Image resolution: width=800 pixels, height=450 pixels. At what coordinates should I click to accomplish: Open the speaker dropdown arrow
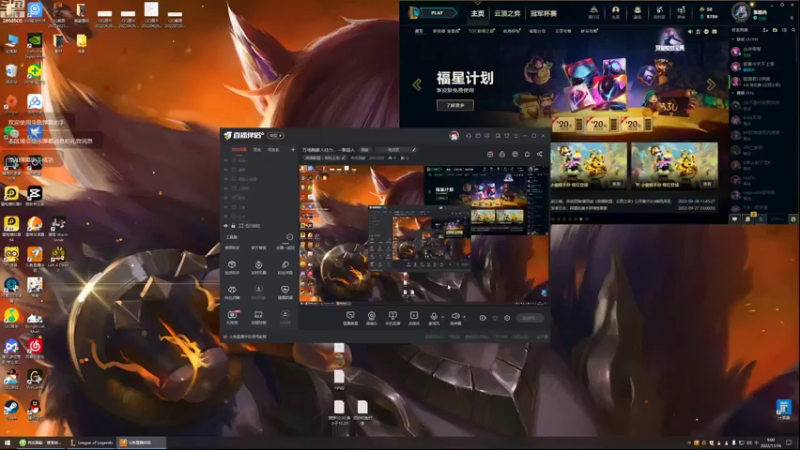464,317
